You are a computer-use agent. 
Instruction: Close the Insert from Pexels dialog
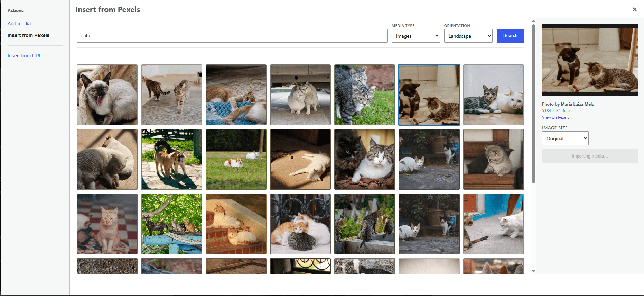click(634, 9)
